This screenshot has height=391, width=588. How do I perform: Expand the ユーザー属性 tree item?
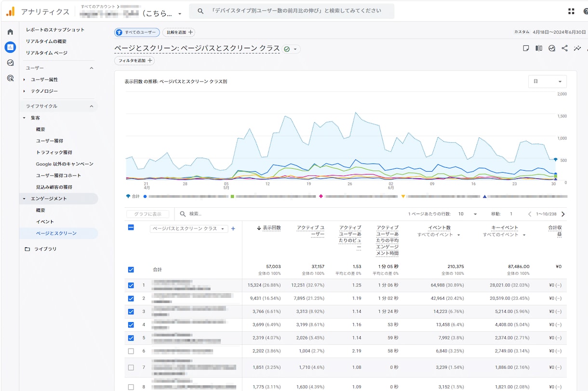pos(25,80)
